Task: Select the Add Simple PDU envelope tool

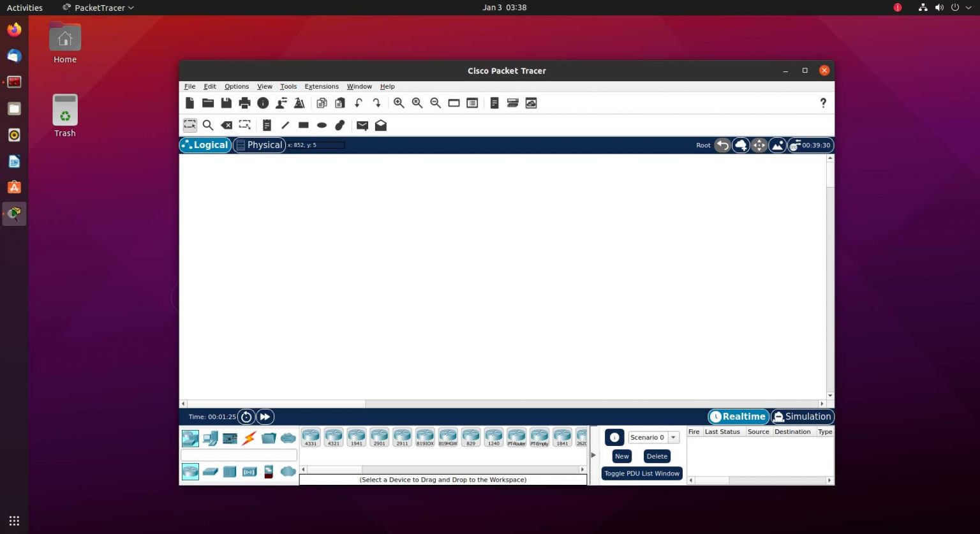Action: click(x=362, y=125)
